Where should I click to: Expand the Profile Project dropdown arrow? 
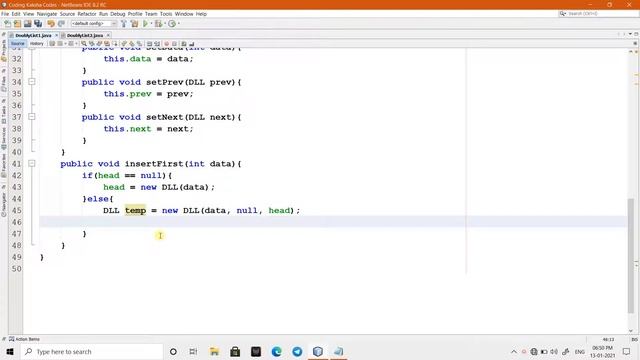coord(178,24)
